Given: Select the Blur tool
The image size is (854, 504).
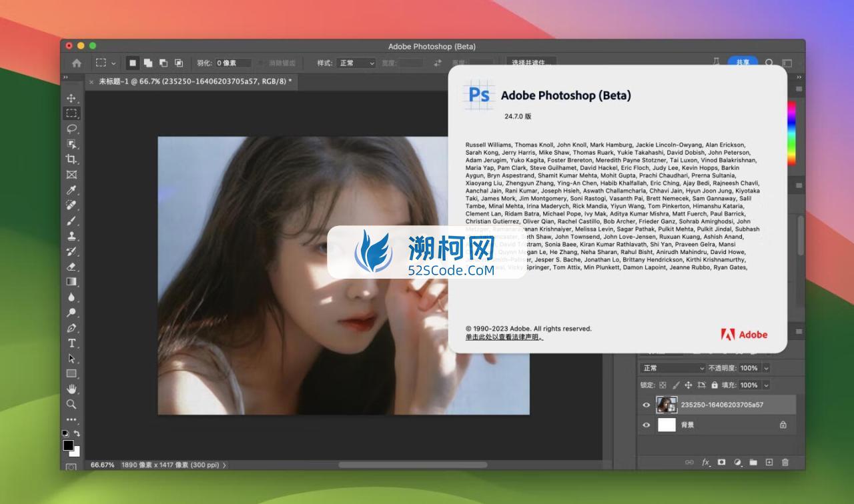Looking at the screenshot, I should [71, 297].
